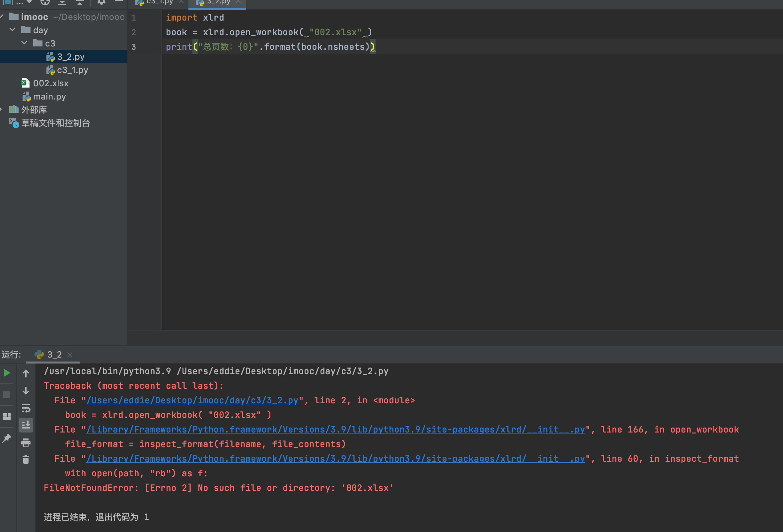Viewport: 783px width, 532px height.
Task: Place cursor on 'import xlrd' line
Action: pyautogui.click(x=195, y=18)
